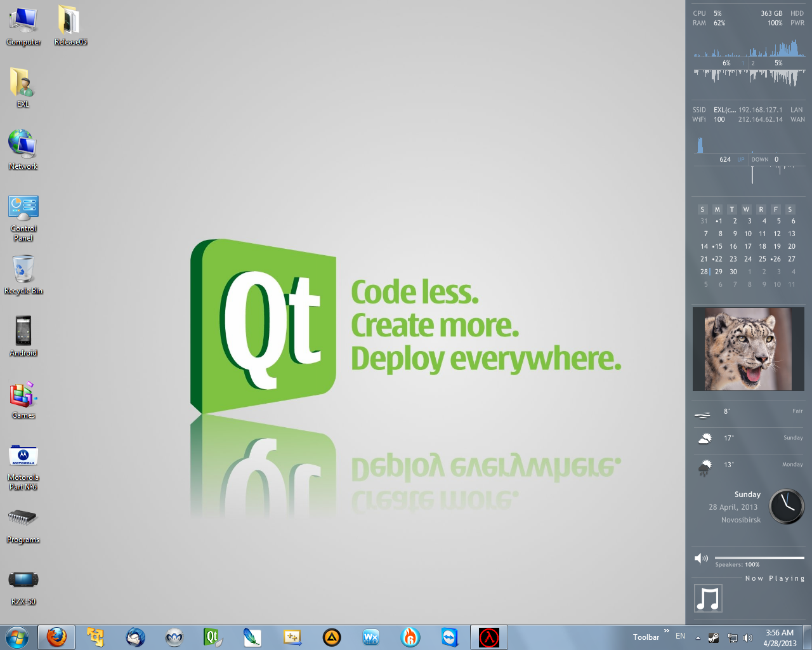Screen dimensions: 812x650
Task: Open the Android desktop shortcut
Action: pos(23,336)
